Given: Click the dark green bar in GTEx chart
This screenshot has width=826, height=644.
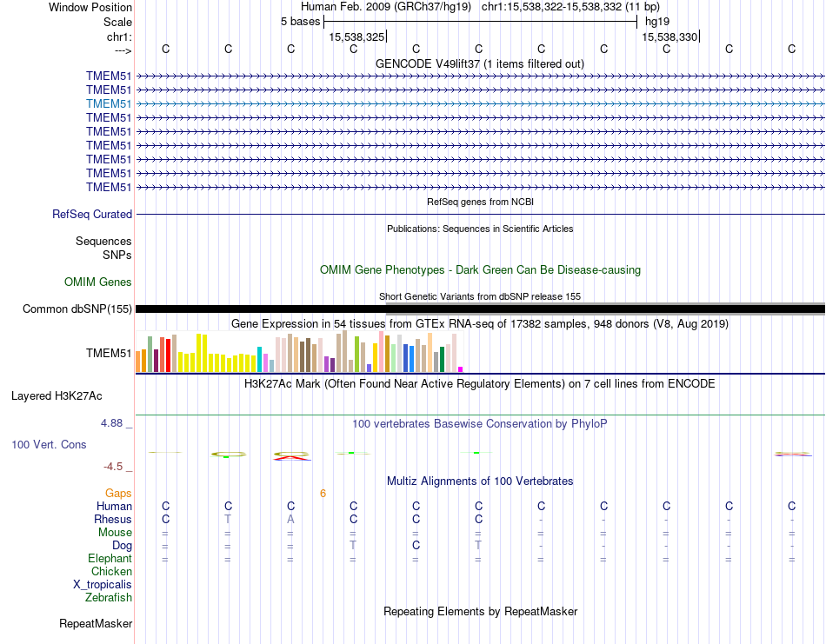Looking at the screenshot, I should tap(442, 360).
